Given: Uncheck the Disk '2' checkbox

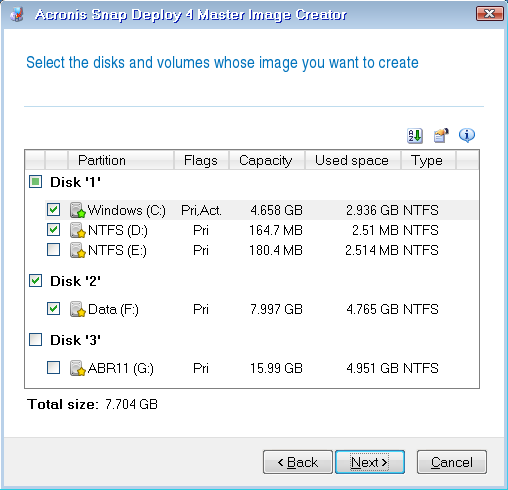Looking at the screenshot, I should (x=35, y=281).
